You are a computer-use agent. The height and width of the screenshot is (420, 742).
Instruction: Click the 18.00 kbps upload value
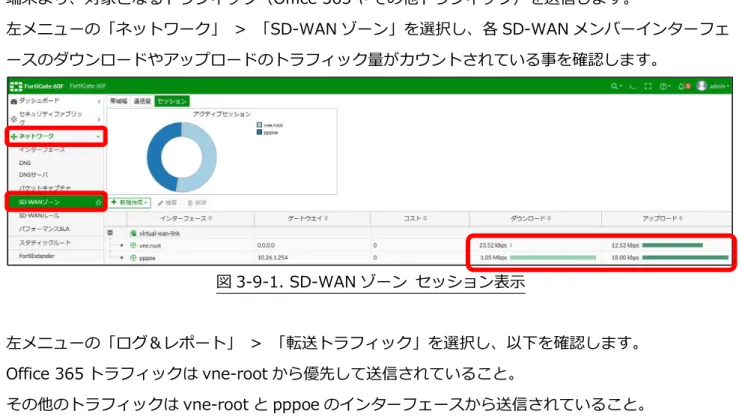[625, 258]
